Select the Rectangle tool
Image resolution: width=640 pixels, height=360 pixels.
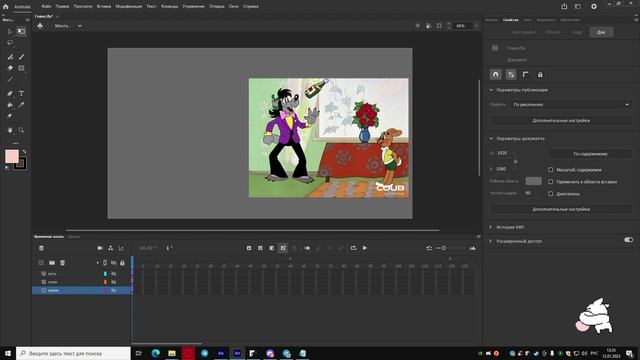21,68
